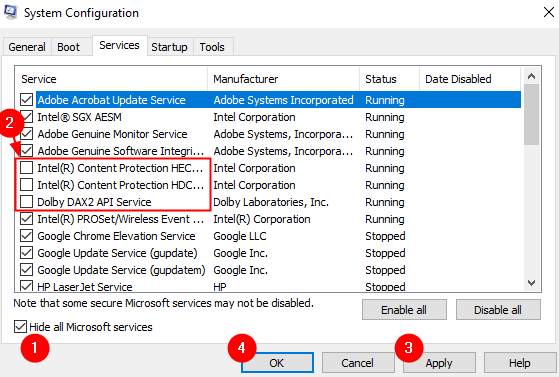
Task: Uncheck Intel SGX AESM checkbox
Action: pyautogui.click(x=26, y=117)
